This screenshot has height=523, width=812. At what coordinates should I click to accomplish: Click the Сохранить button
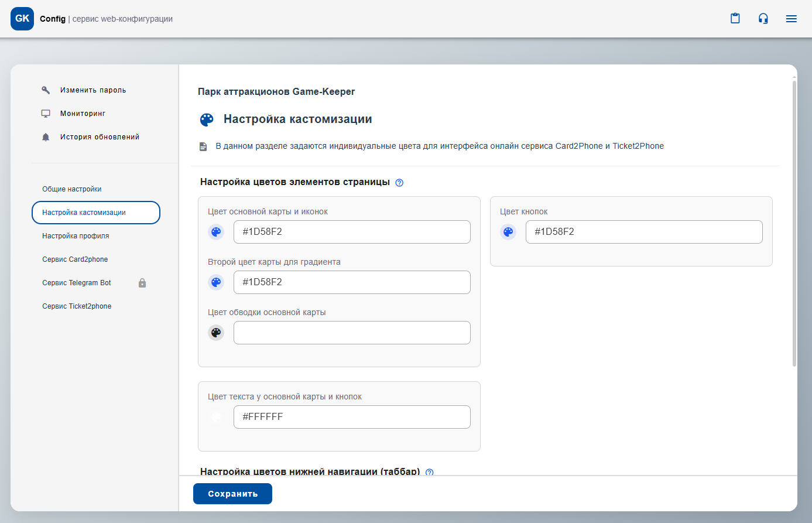[232, 494]
